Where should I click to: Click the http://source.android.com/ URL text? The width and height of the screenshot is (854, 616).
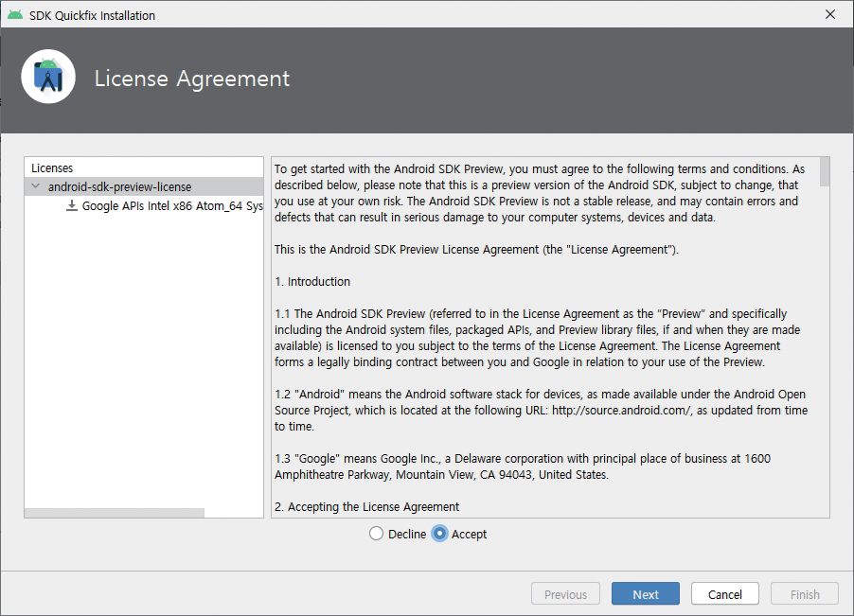point(621,411)
